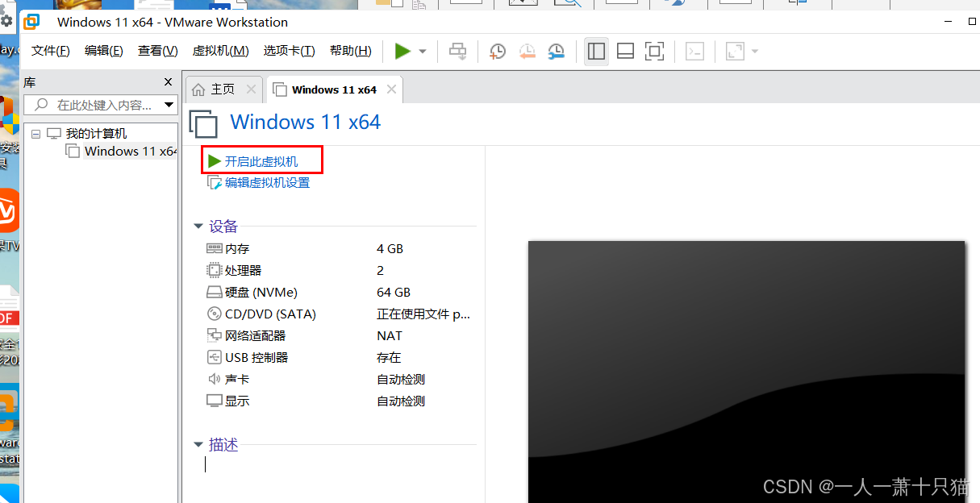Collapse the 设备 section

pyautogui.click(x=198, y=227)
